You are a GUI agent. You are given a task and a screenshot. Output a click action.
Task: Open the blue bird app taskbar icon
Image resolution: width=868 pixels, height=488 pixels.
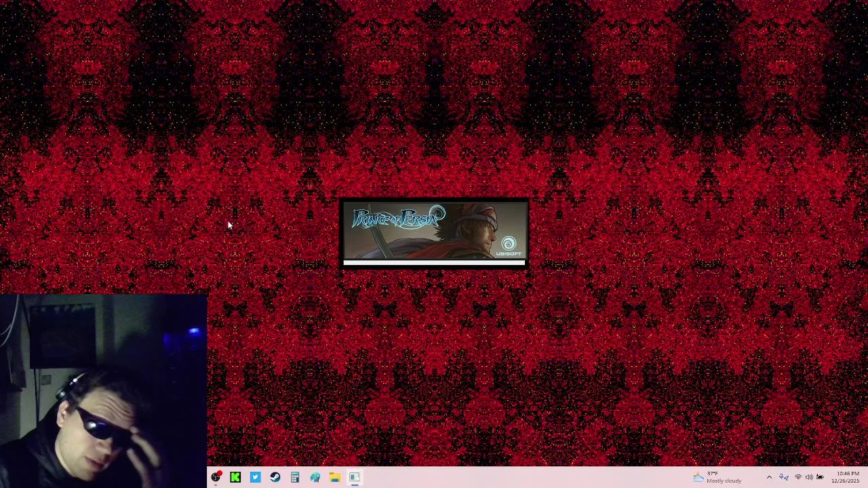[x=255, y=477]
